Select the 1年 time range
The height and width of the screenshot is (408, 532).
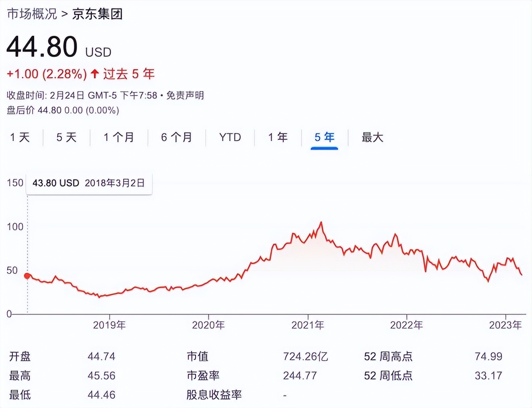pyautogui.click(x=278, y=137)
